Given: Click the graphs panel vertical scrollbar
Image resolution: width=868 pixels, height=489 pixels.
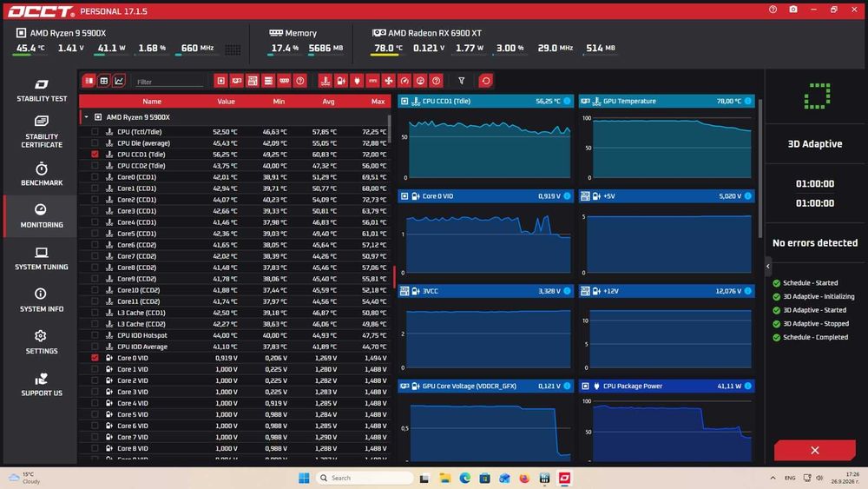Looking at the screenshot, I should pos(760,169).
